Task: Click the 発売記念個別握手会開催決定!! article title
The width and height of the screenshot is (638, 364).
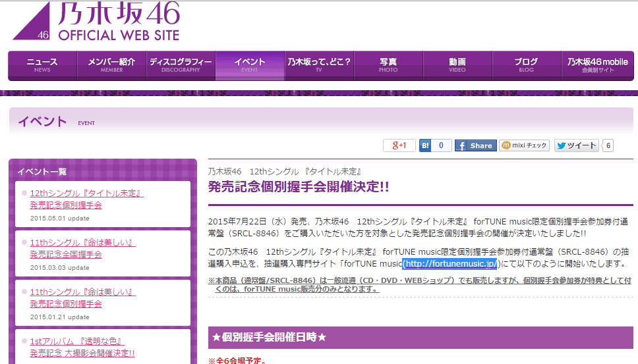Action: click(x=299, y=187)
